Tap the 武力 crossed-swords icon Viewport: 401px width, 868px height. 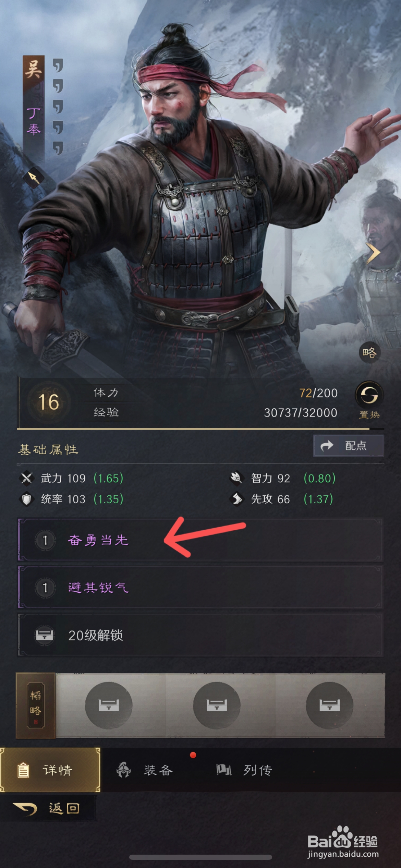(26, 478)
